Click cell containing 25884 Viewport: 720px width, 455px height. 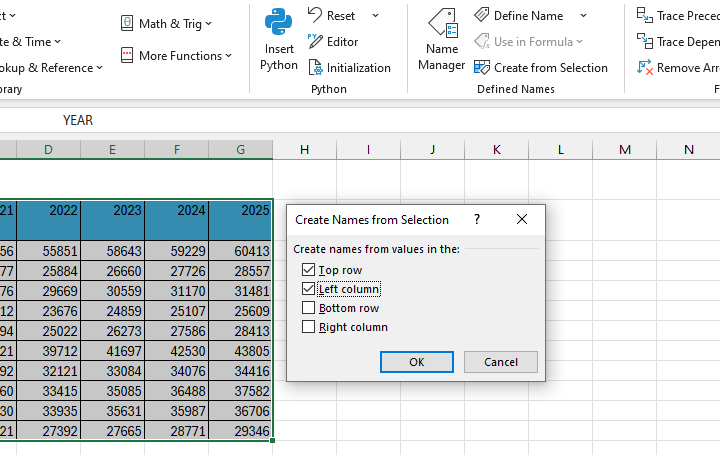click(x=48, y=271)
